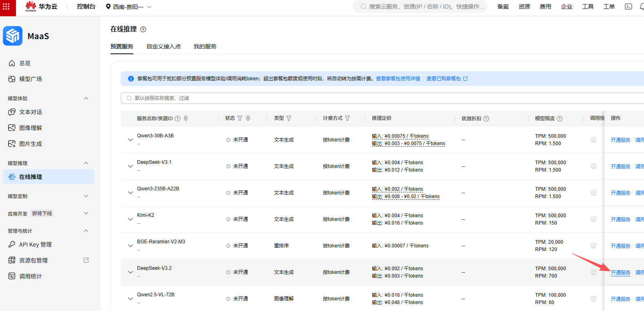The width and height of the screenshot is (644, 311).
Task: Open the 备案 top menu
Action: coord(503,7)
